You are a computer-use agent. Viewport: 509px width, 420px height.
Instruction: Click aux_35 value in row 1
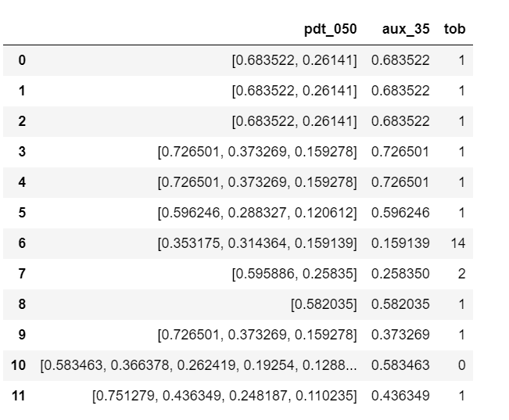[x=400, y=91]
